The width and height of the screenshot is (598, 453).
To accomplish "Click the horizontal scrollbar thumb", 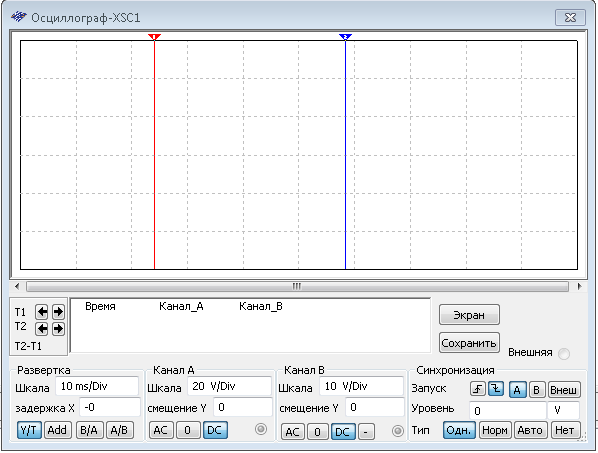I will [x=297, y=286].
